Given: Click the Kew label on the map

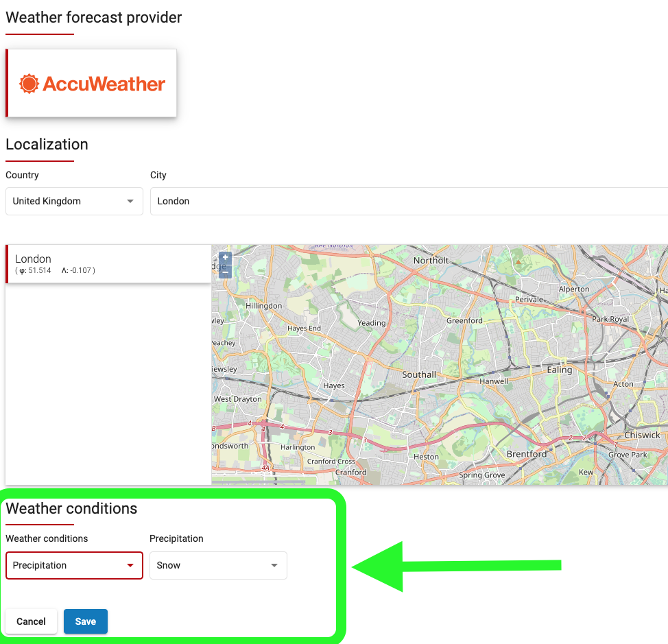Looking at the screenshot, I should click(x=586, y=472).
